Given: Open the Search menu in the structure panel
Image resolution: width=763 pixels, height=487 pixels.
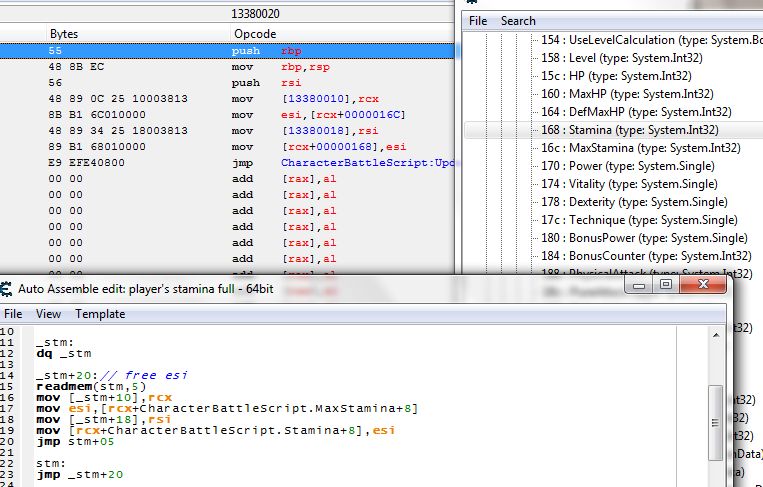Looking at the screenshot, I should pyautogui.click(x=518, y=21).
